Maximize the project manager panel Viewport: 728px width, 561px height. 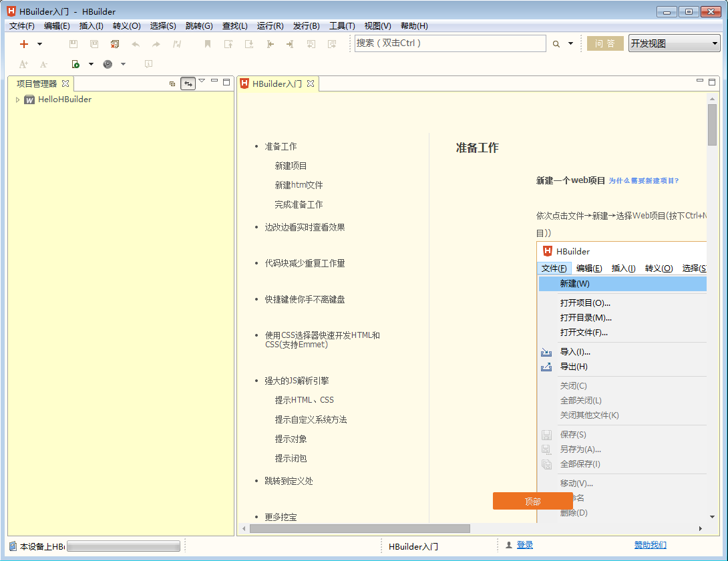point(226,82)
